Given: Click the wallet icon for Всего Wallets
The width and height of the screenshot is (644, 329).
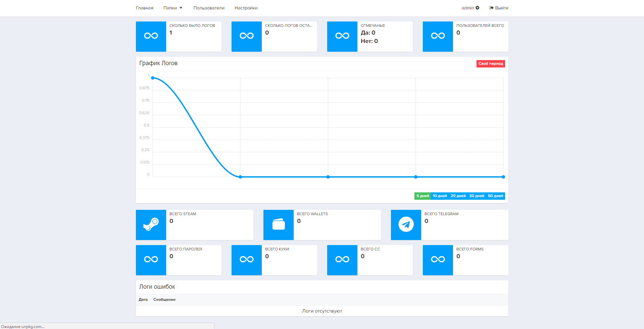Looking at the screenshot, I should tap(279, 224).
